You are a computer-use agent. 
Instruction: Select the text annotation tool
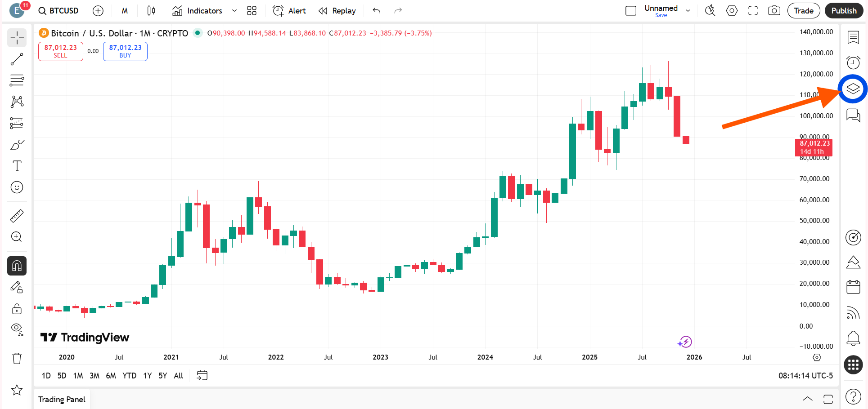tap(17, 165)
